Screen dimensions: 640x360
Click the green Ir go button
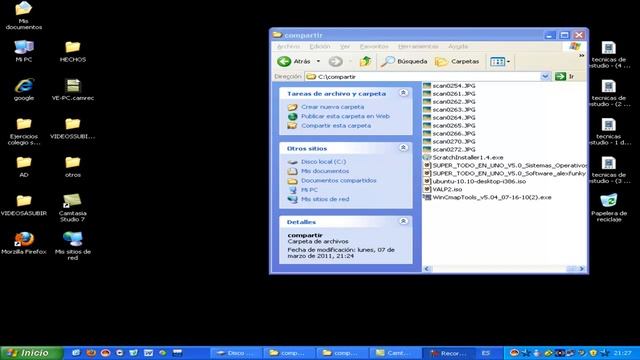point(564,76)
